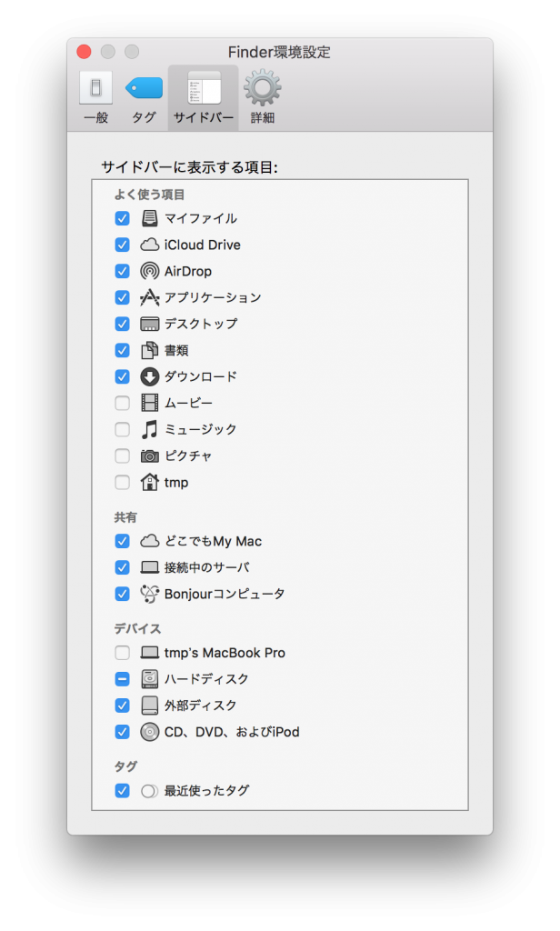Uncheck the 最近使ったタグ checkbox
The width and height of the screenshot is (560, 931).
[123, 791]
